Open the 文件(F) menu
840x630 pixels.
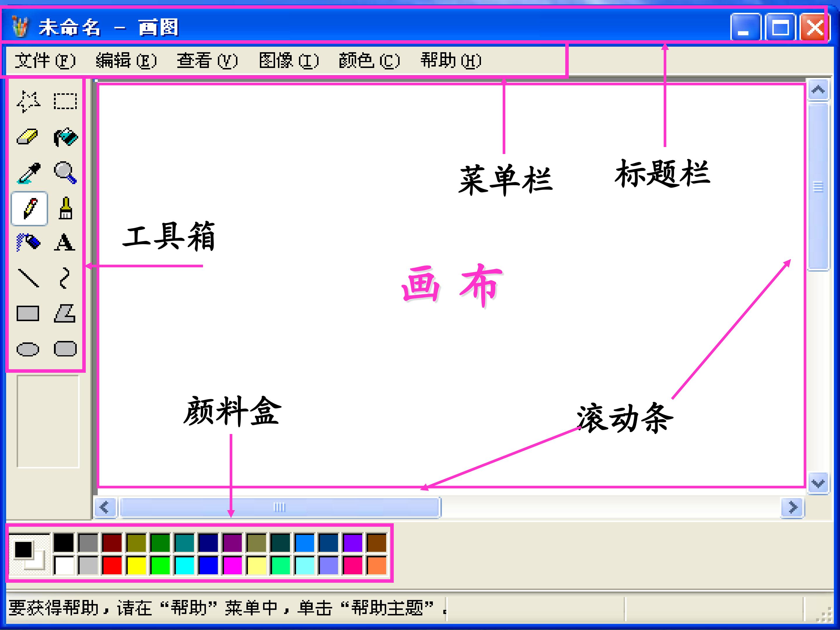coord(45,61)
